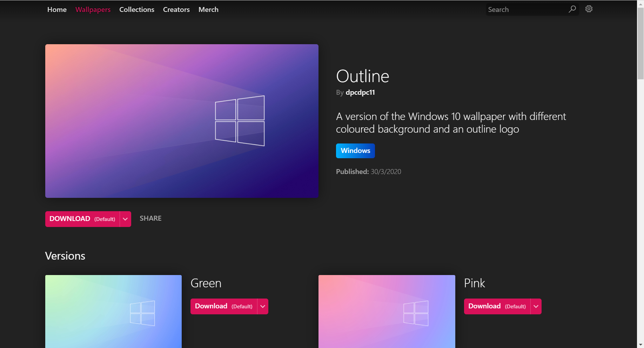Click the Windows tag button
The width and height of the screenshot is (644, 348).
tap(355, 151)
